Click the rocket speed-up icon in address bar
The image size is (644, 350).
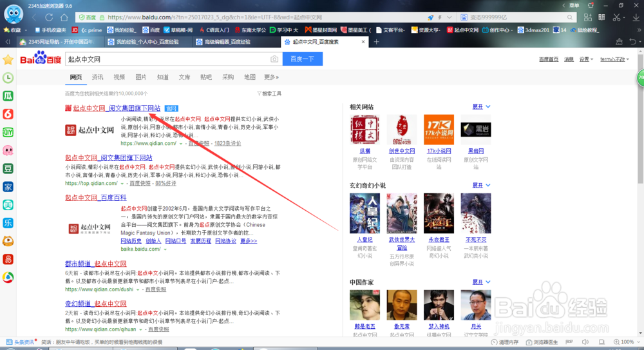pos(430,17)
